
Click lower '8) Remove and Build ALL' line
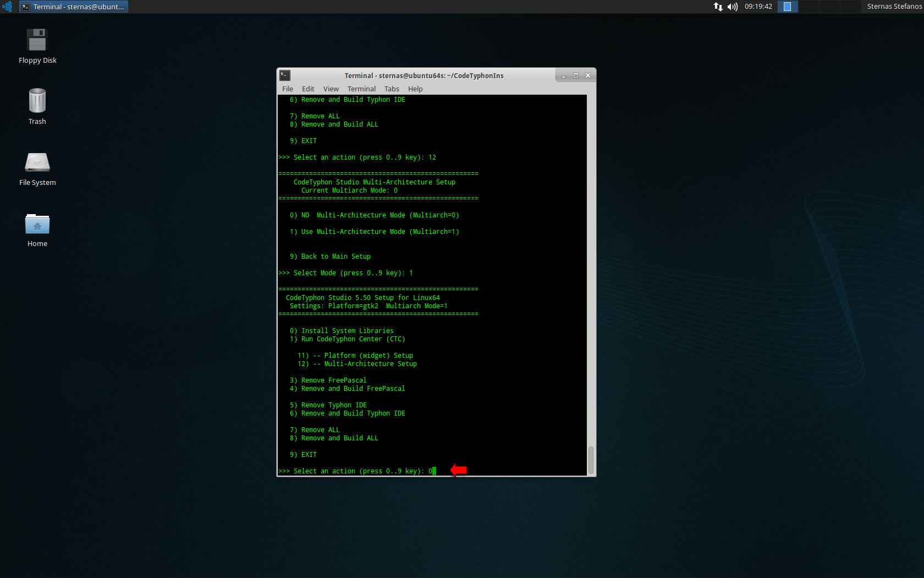[x=334, y=438]
